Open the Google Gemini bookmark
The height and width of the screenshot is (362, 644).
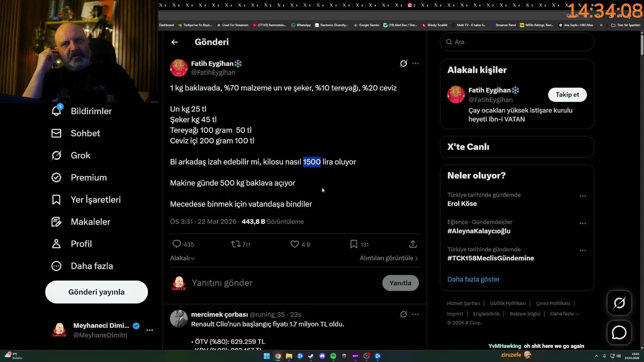point(366,25)
